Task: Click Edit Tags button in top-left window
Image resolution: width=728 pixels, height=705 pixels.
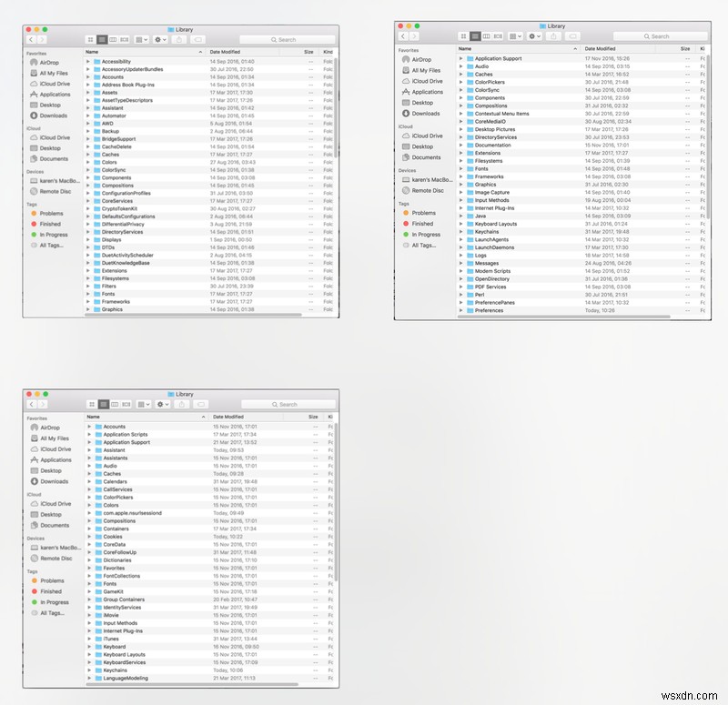Action: point(198,40)
